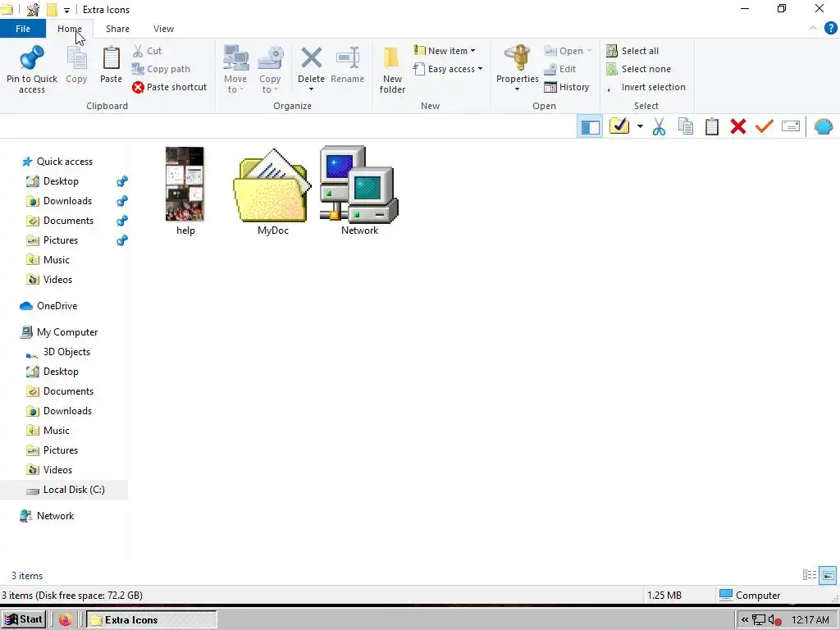
Task: Click the ribbon Delete X icon
Action: click(x=311, y=58)
